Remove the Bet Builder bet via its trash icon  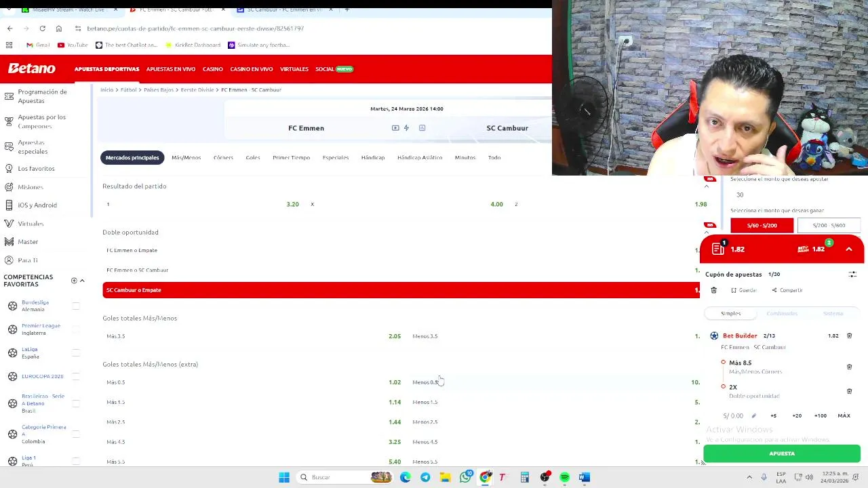[x=849, y=335]
